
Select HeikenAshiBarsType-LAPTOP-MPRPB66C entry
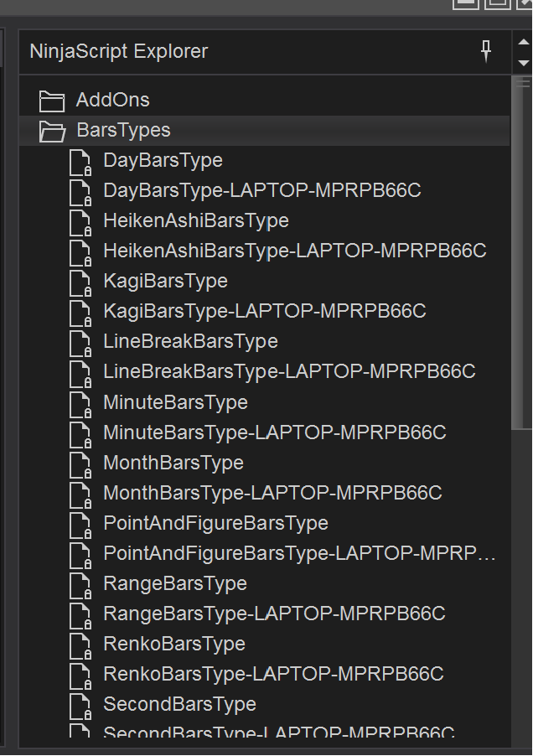click(x=295, y=251)
